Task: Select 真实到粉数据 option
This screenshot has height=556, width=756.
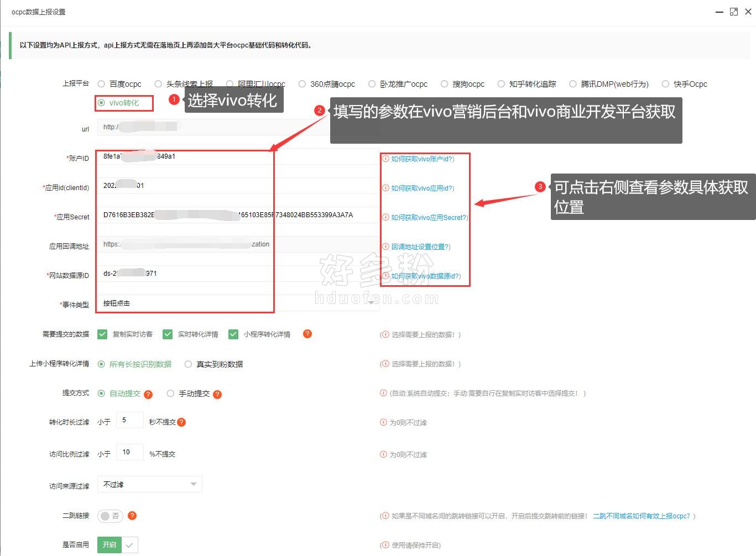Action: [189, 364]
